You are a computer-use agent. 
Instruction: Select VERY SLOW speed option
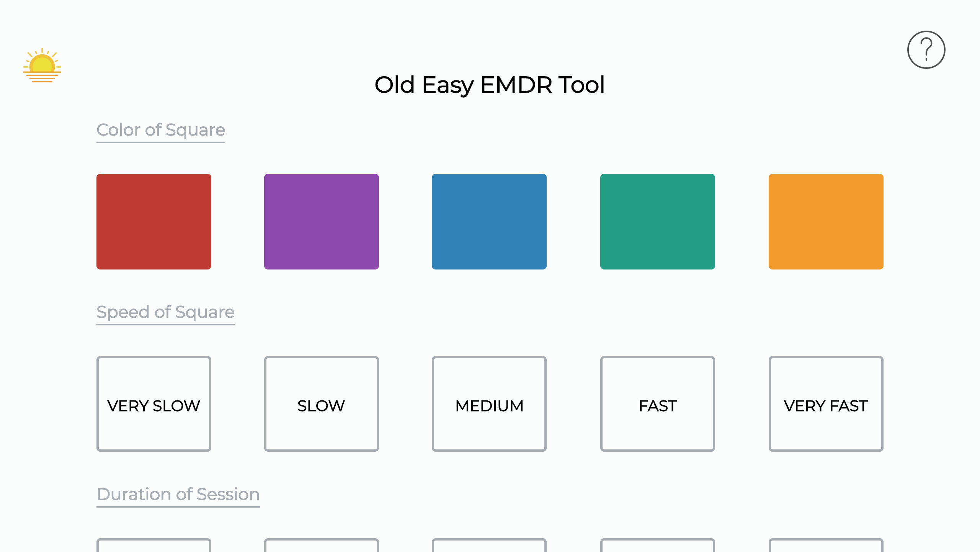tap(154, 404)
